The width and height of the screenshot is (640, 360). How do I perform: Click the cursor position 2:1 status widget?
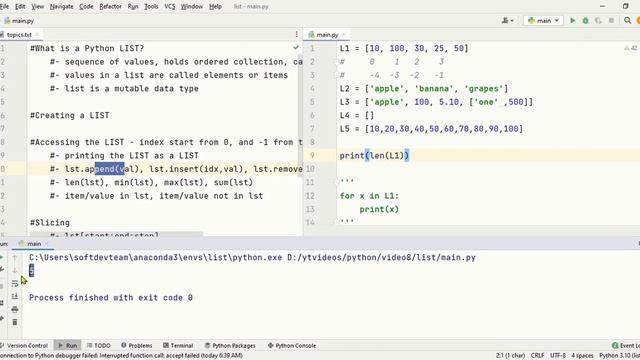pyautogui.click(x=510, y=356)
